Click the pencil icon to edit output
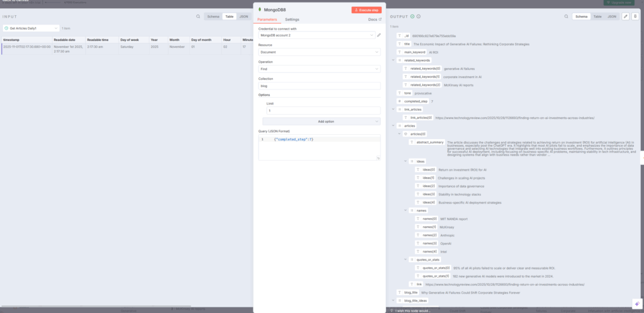644x313 pixels. [626, 16]
